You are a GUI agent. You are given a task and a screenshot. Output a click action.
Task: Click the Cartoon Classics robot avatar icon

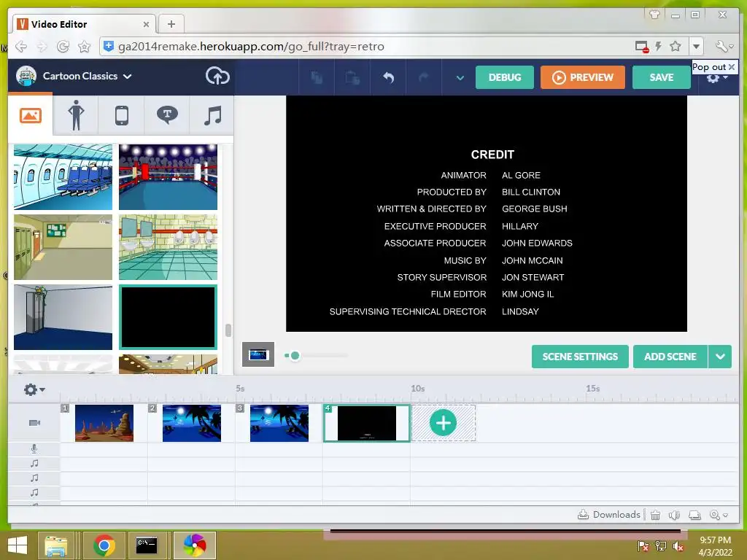pyautogui.click(x=26, y=76)
